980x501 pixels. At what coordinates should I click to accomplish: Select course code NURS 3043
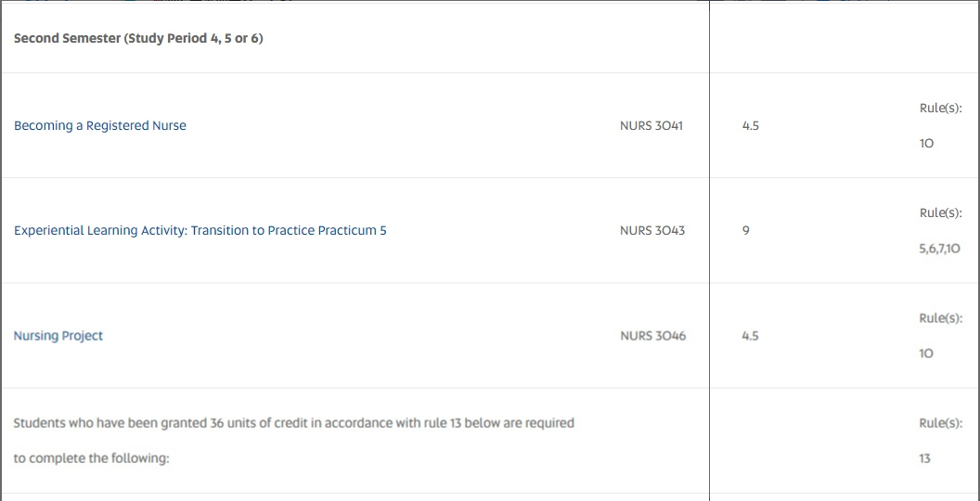[651, 231]
